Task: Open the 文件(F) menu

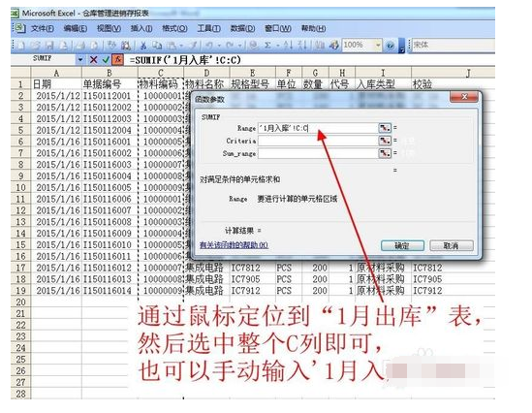Action: point(43,28)
